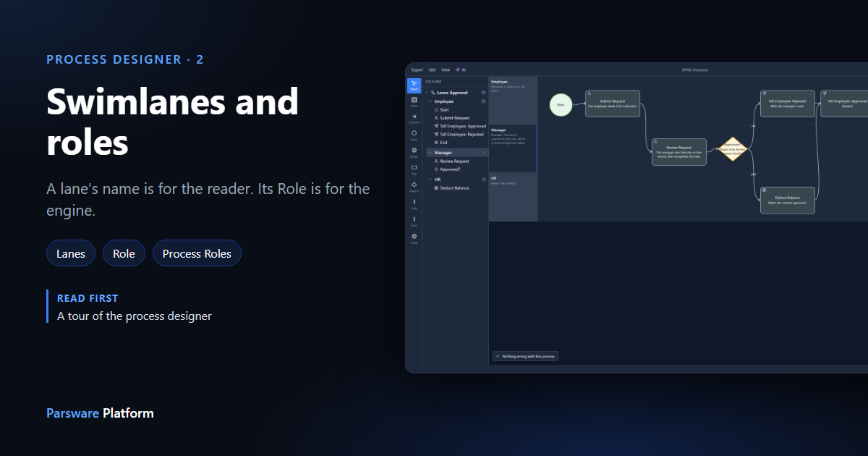
Task: Click the icon on the Deduct Balance node
Action: (765, 190)
